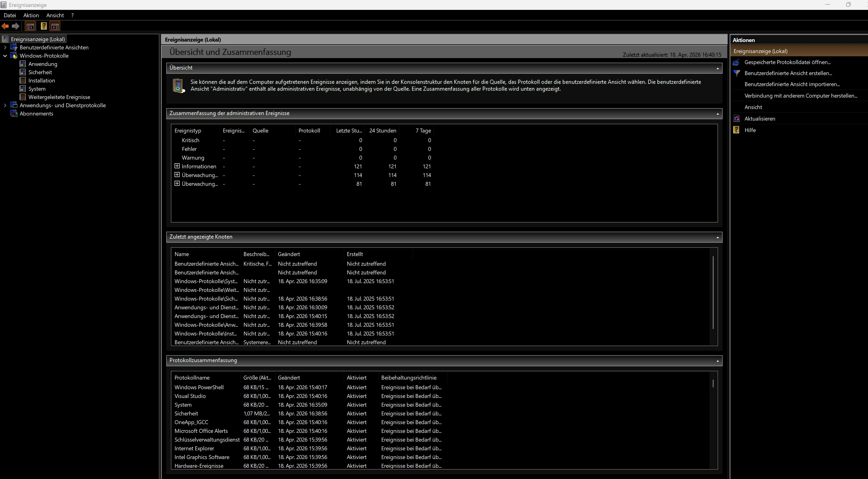Expand the Informationen event type row
This screenshot has height=479, width=868.
[x=177, y=166]
